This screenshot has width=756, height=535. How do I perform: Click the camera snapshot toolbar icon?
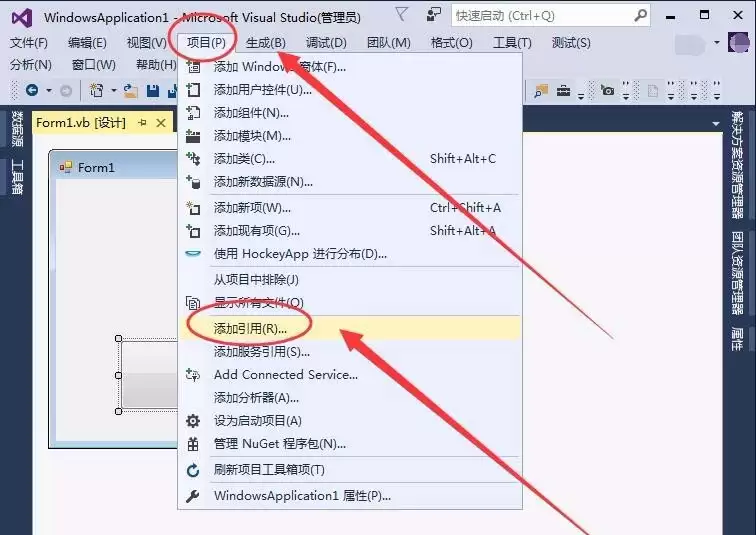608,90
